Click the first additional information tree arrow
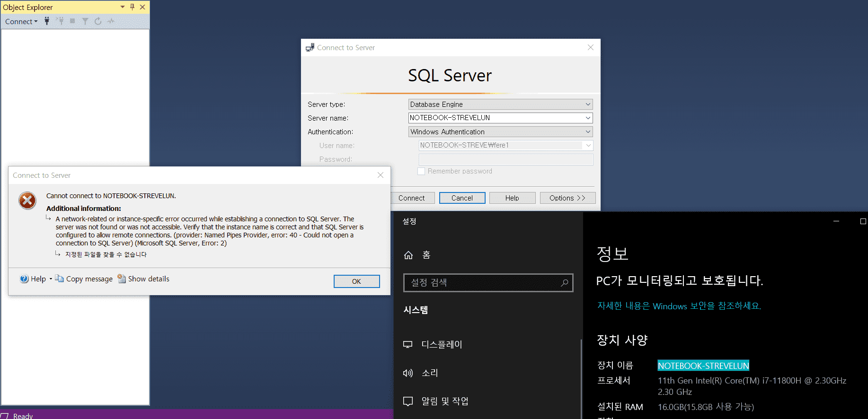The width and height of the screenshot is (868, 419). click(x=48, y=218)
